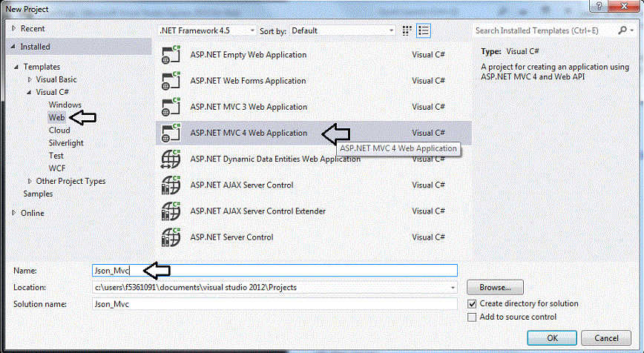644x353 pixels.
Task: Toggle Create directory for solution checkbox
Action: (472, 304)
